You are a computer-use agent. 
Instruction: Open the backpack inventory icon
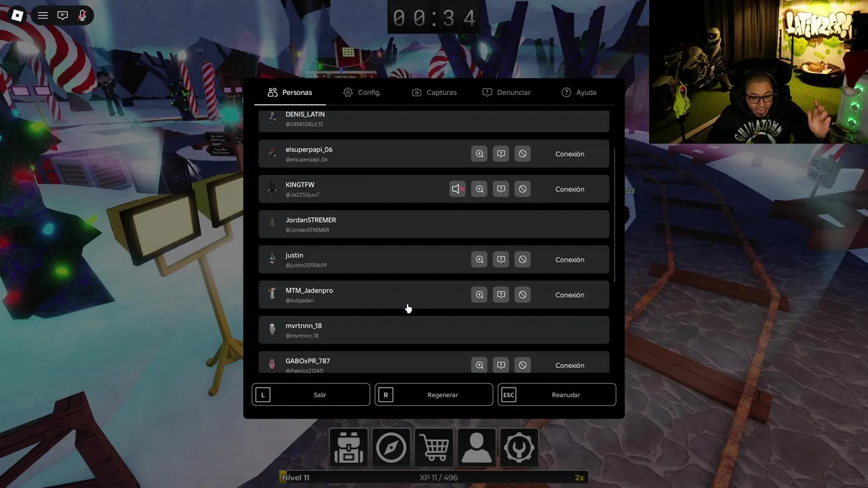coord(349,447)
